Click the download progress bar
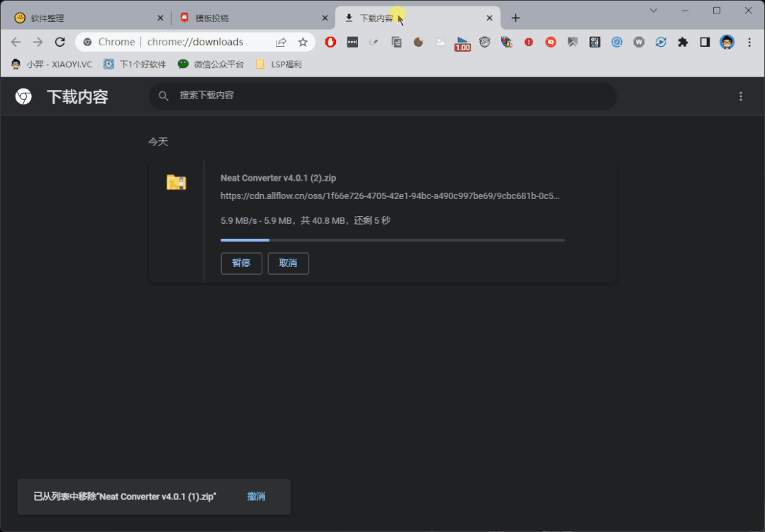Screen dimensions: 765x532 (x=392, y=240)
